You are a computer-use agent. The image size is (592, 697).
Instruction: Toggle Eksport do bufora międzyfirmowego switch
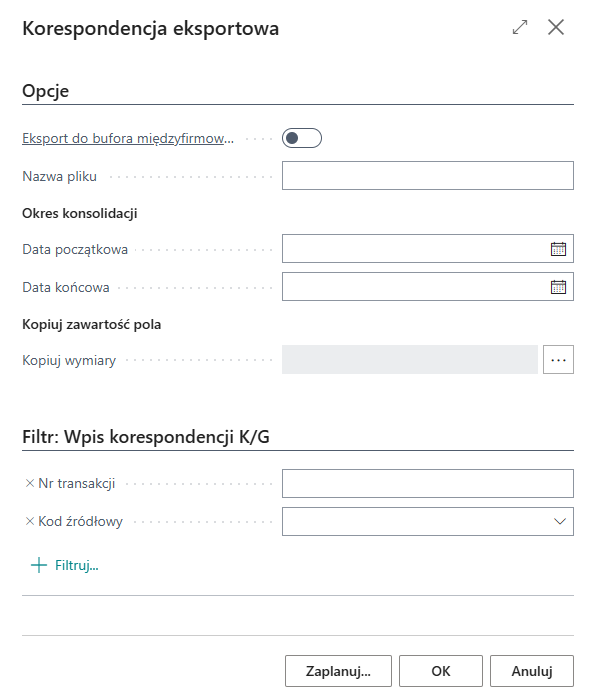point(302,138)
